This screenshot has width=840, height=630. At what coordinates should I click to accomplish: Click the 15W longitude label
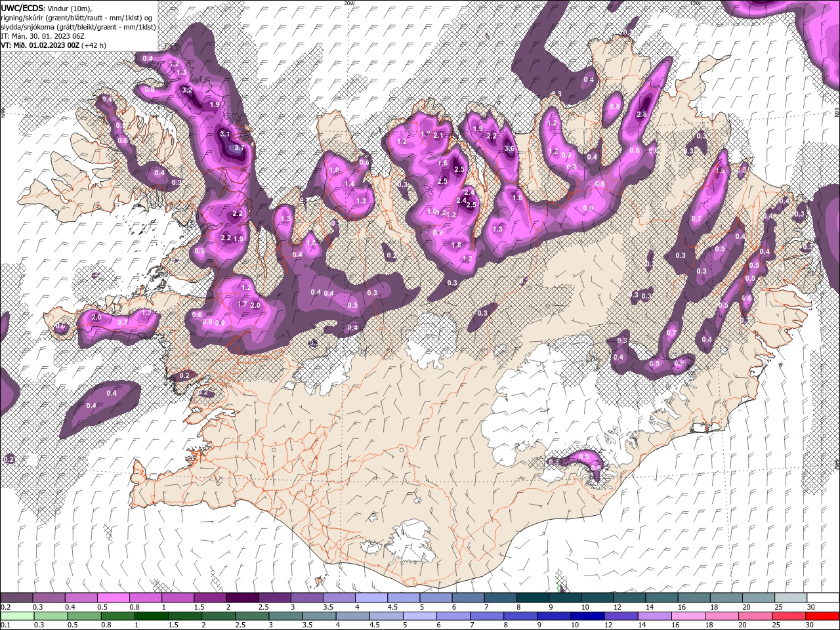tap(696, 3)
